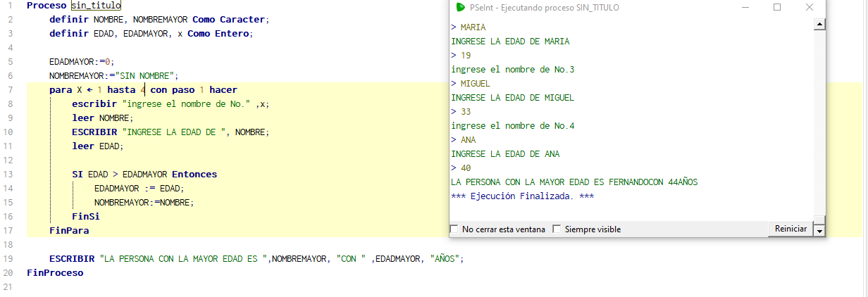
Task: Click line number 19 in the editor gutter
Action: tap(9, 258)
